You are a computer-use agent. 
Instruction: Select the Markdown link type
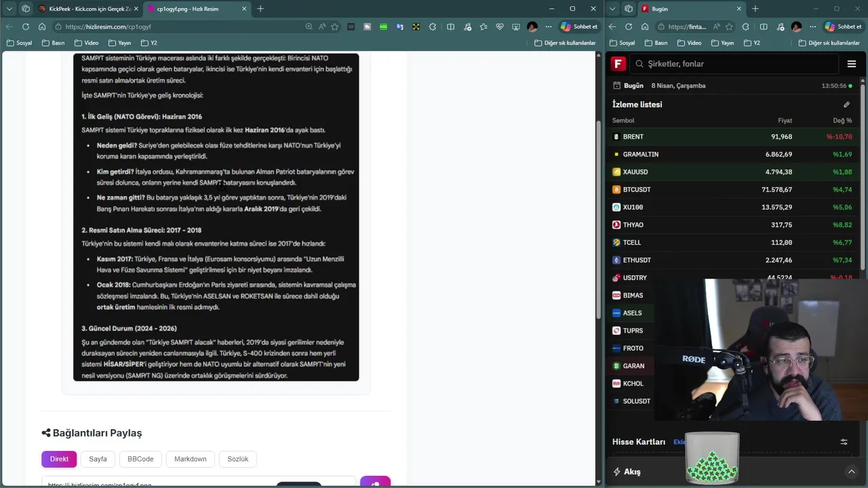190,459
